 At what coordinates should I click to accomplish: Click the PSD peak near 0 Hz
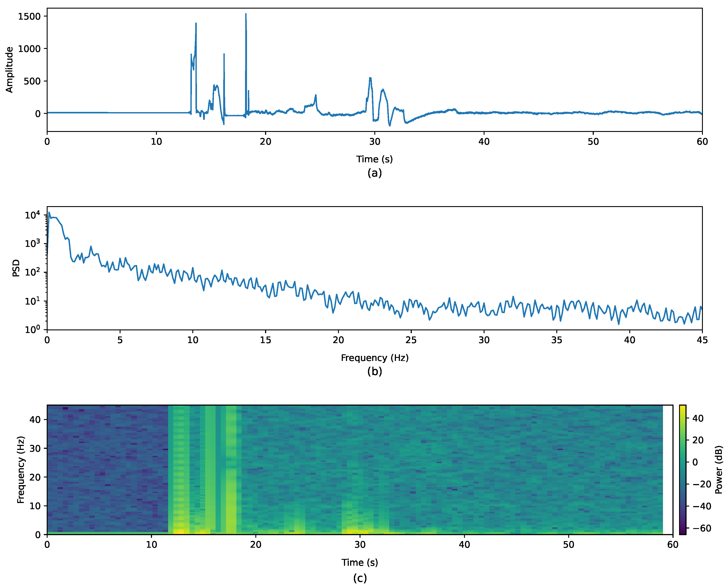pyautogui.click(x=49, y=213)
